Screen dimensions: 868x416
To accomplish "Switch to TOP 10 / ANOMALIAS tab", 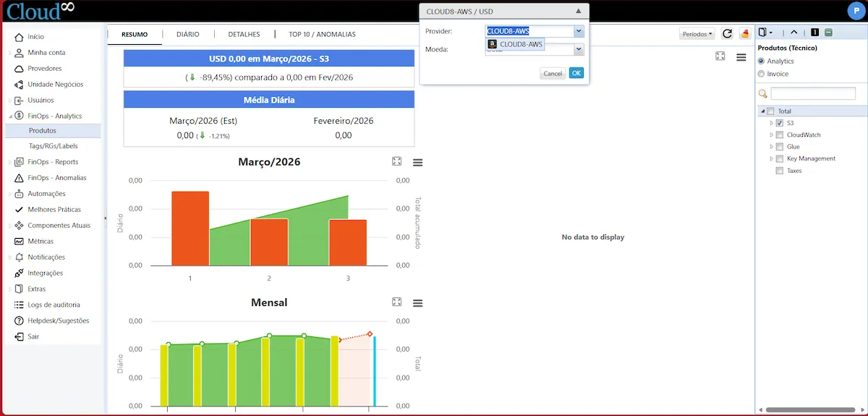I will click(323, 34).
